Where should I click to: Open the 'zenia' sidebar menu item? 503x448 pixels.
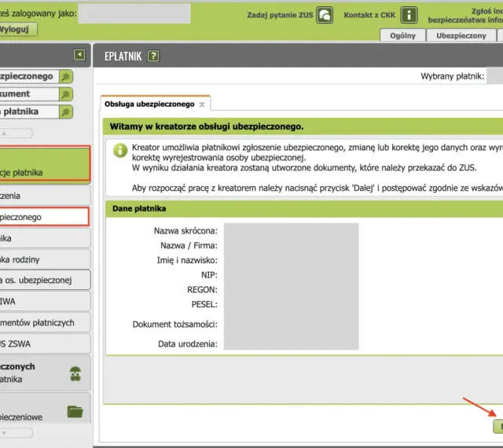point(45,196)
